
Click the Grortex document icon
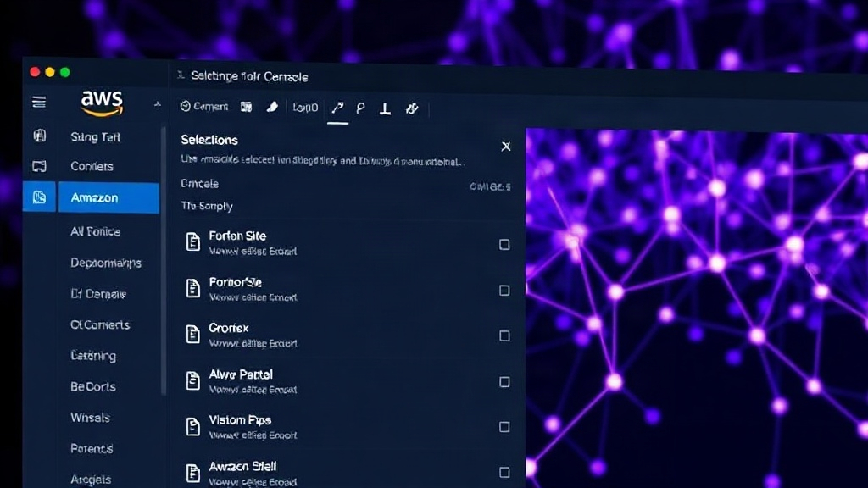pyautogui.click(x=192, y=334)
